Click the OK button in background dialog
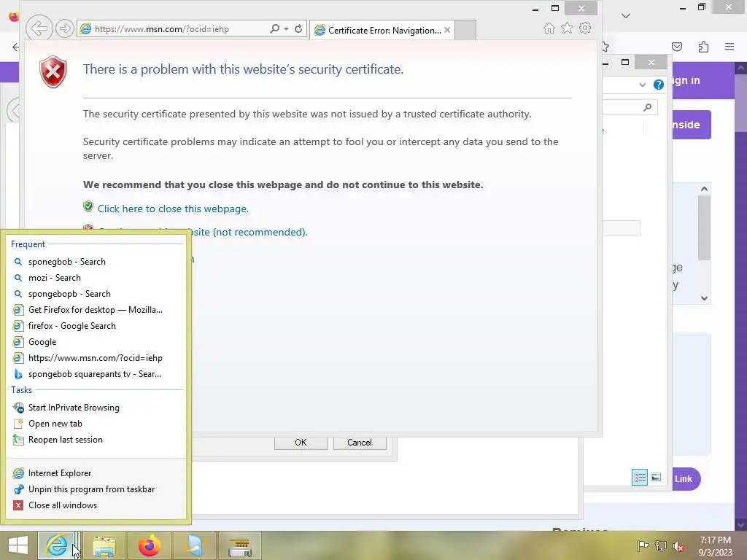The image size is (747, 560). [x=301, y=443]
